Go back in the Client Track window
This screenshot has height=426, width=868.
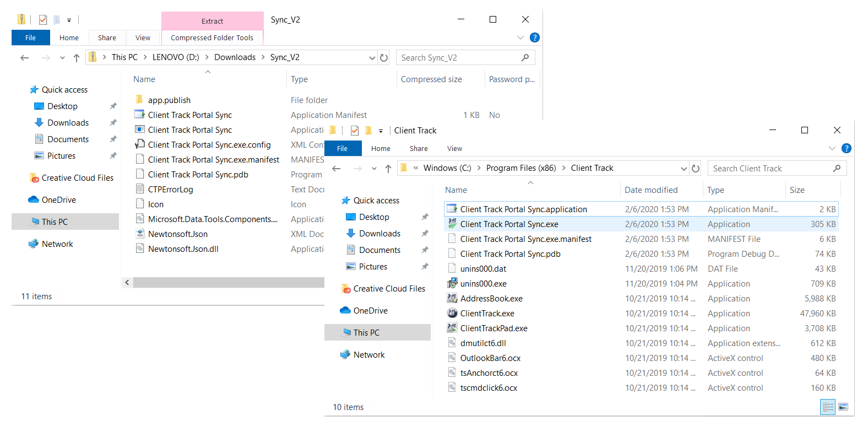(x=337, y=169)
